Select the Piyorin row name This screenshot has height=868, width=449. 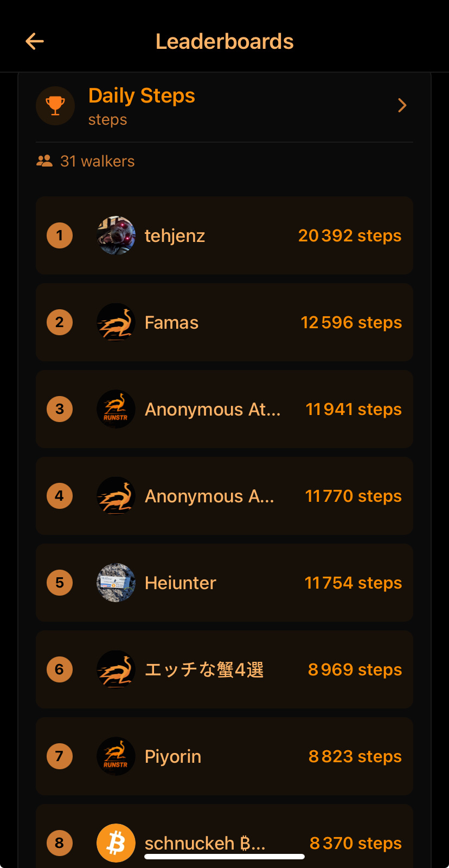click(173, 757)
